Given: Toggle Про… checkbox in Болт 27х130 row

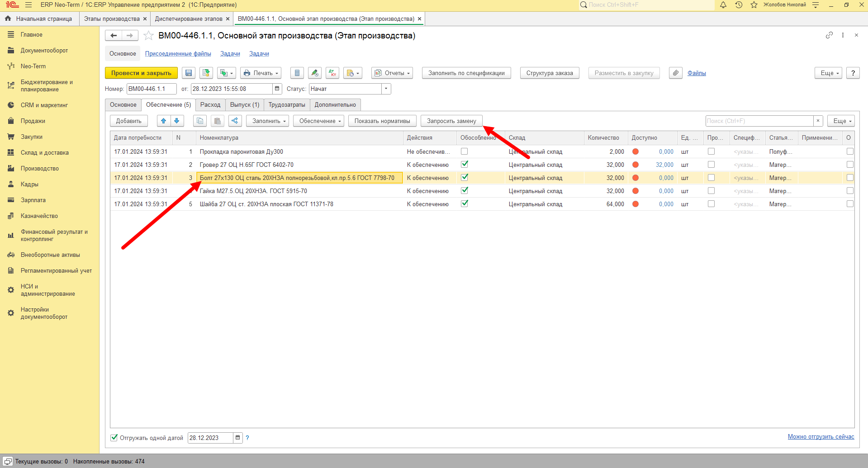Looking at the screenshot, I should [711, 178].
